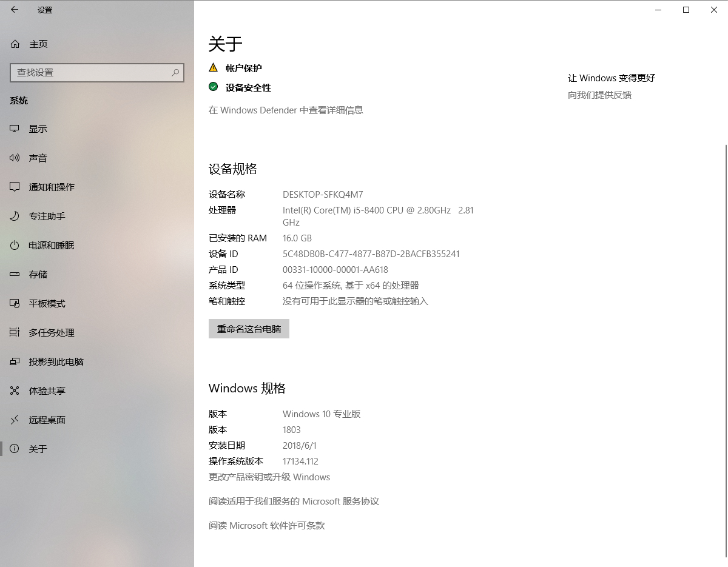Click the info icon beside 关于
Image resolution: width=728 pixels, height=567 pixels.
pos(15,449)
